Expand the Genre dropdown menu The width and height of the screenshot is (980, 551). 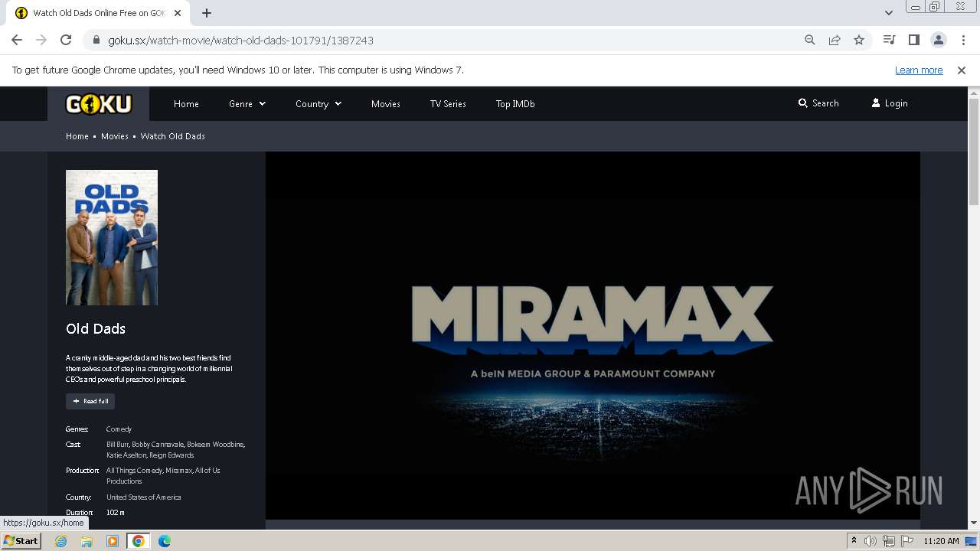pos(247,104)
